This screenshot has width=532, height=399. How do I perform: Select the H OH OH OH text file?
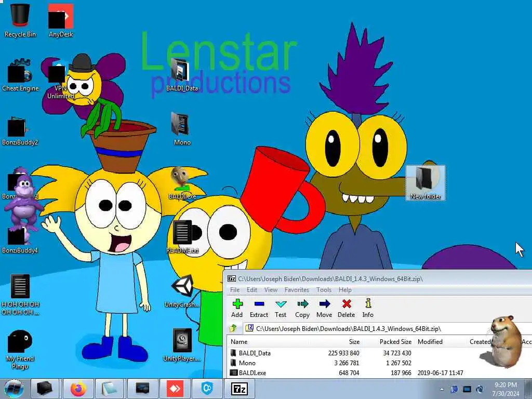20,295
